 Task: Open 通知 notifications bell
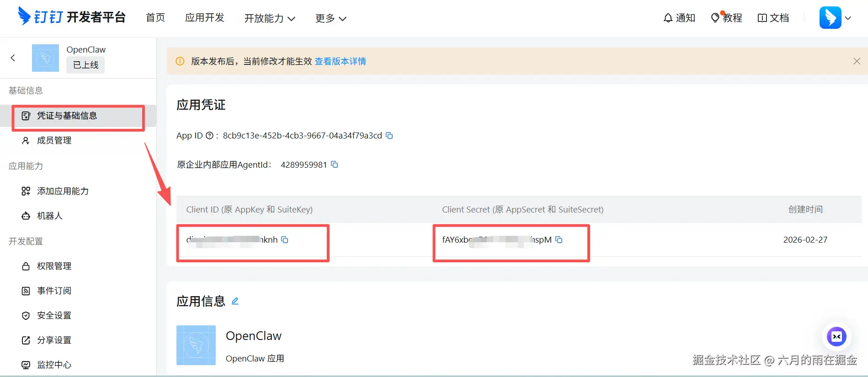(679, 18)
